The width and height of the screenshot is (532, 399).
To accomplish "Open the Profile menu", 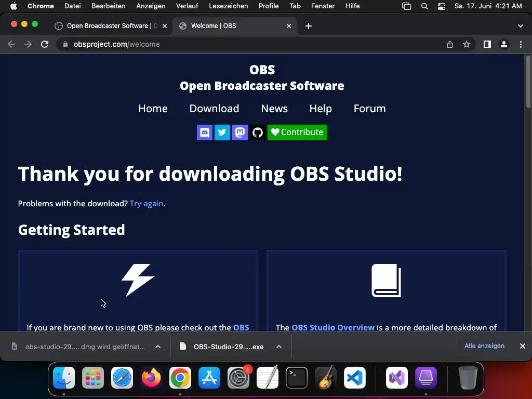I will (x=269, y=6).
